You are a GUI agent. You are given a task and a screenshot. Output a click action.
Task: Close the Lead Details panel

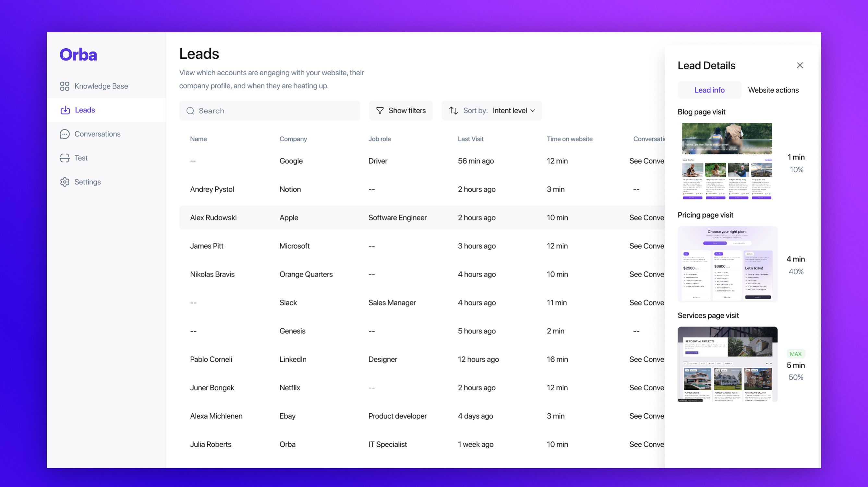coord(800,65)
